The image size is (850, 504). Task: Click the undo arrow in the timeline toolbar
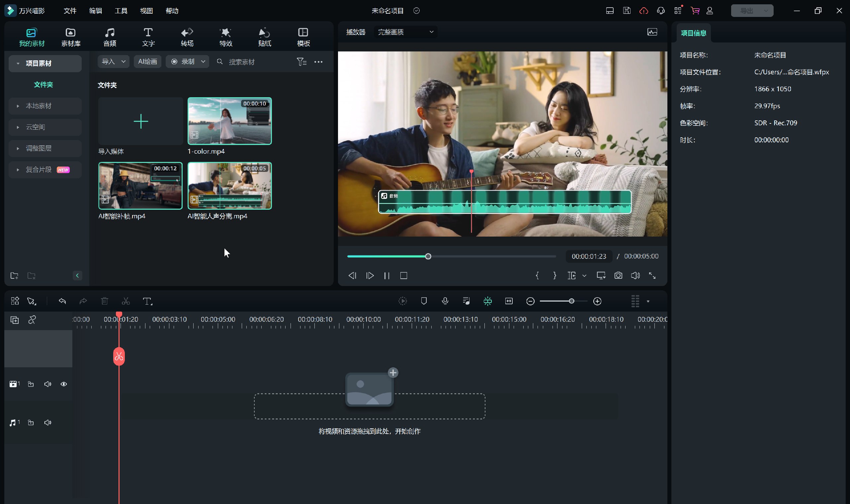pyautogui.click(x=62, y=301)
